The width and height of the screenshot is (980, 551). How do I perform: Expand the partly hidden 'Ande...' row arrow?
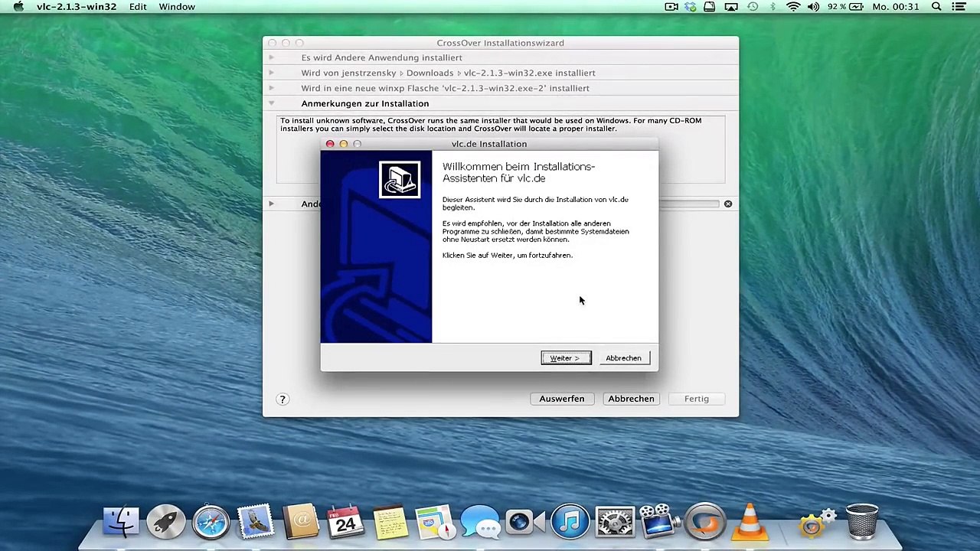[271, 204]
